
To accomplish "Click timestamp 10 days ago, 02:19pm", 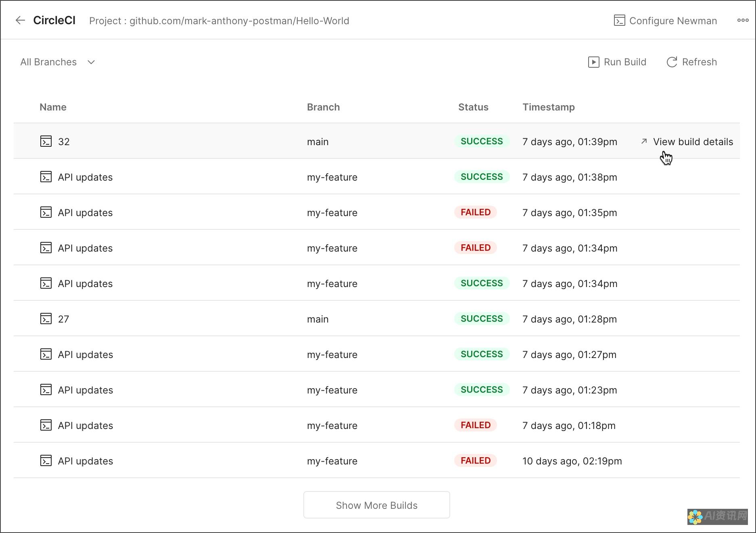I will click(x=572, y=461).
